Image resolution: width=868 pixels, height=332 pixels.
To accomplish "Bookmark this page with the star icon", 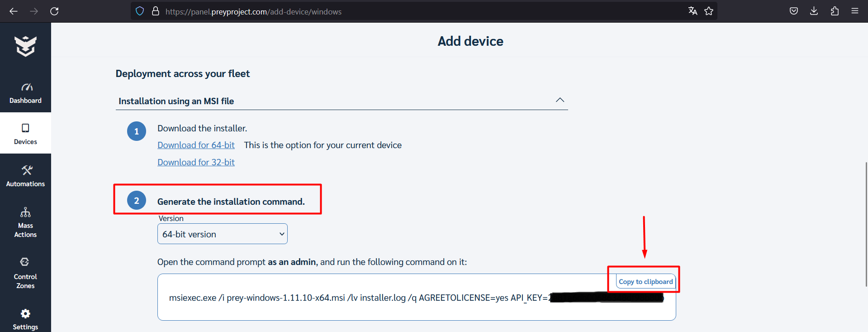I will pyautogui.click(x=709, y=11).
